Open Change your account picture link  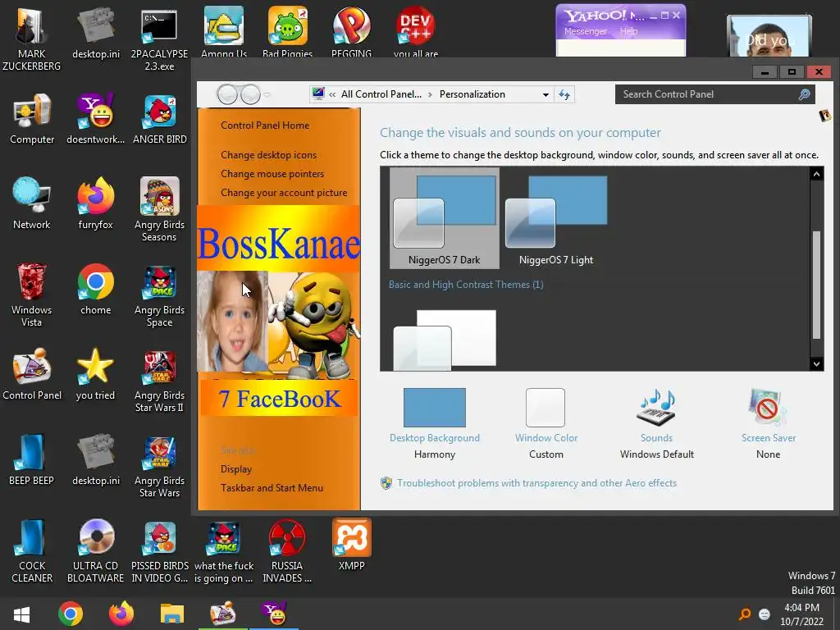284,193
